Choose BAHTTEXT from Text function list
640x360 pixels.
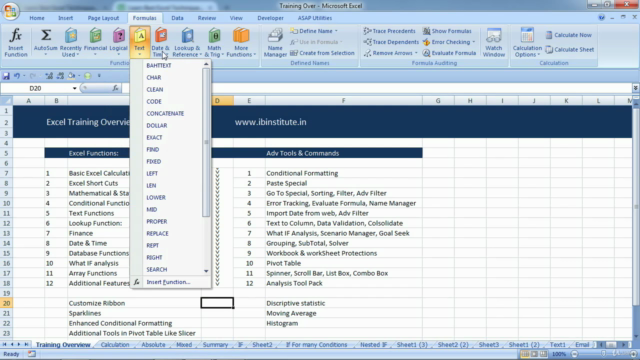pyautogui.click(x=159, y=65)
